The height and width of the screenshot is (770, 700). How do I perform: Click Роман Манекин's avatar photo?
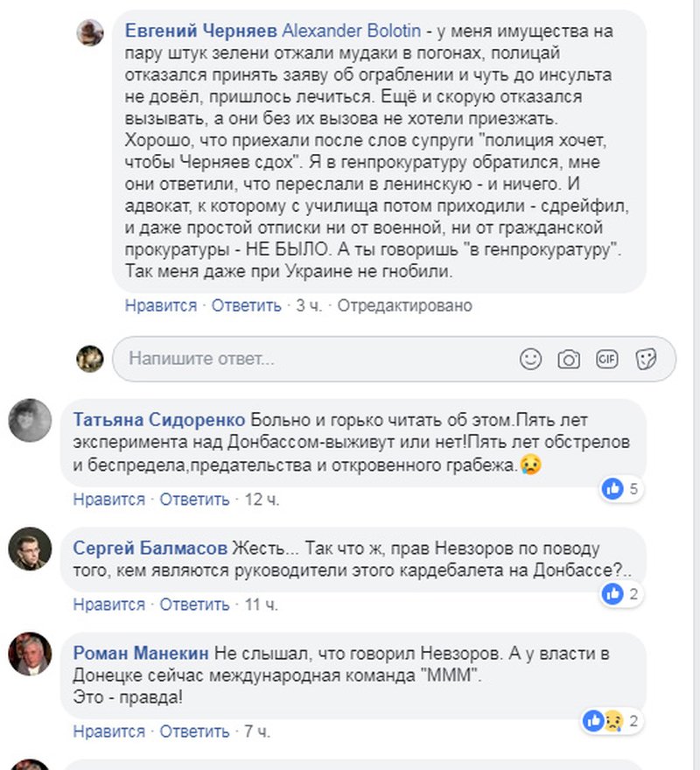[30, 654]
